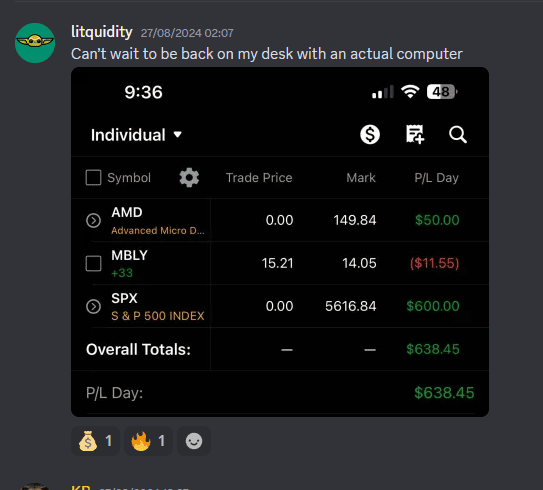The height and width of the screenshot is (490, 543).
Task: Click the Overall Totals $638.45 value
Action: (433, 349)
